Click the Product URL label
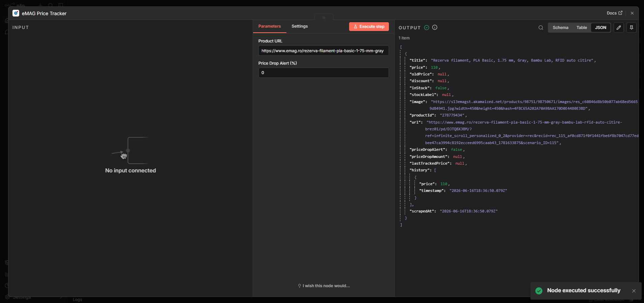Viewport: 644px width, 303px height. [x=270, y=41]
